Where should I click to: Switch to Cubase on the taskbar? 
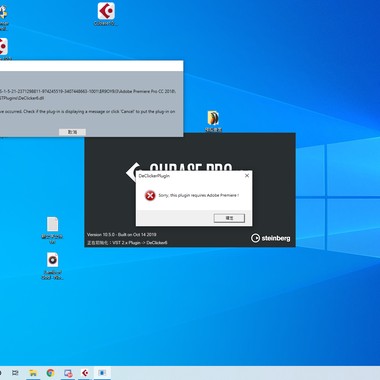coord(85,373)
